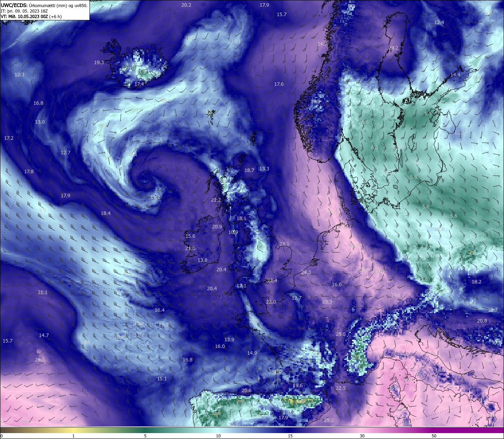Click the 21.0 value over western Ireland
The height and width of the screenshot is (439, 504).
pos(190,248)
